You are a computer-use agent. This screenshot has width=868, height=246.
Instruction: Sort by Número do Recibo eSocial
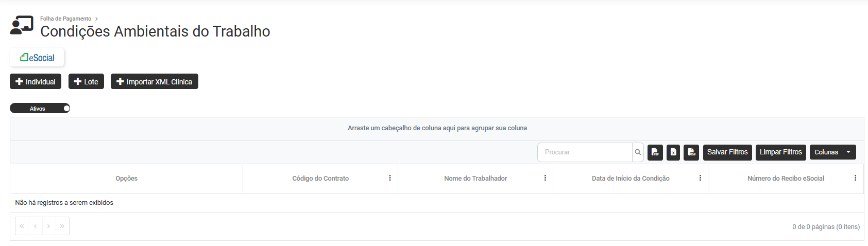786,179
